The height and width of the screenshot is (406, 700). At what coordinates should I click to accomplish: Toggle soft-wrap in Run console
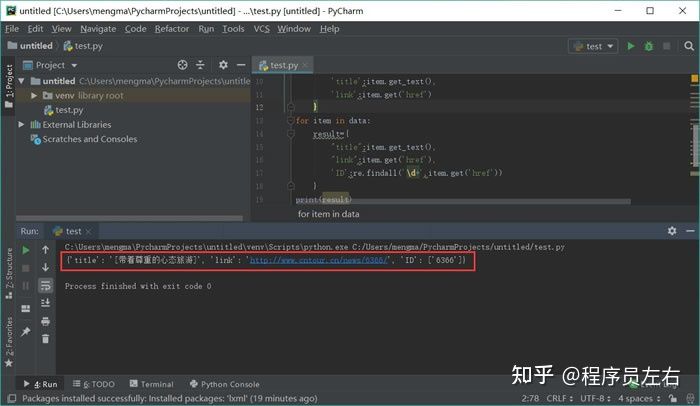pyautogui.click(x=46, y=285)
